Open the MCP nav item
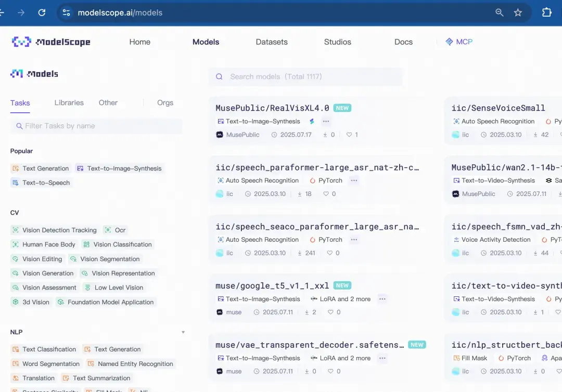This screenshot has height=392, width=562. coord(459,42)
